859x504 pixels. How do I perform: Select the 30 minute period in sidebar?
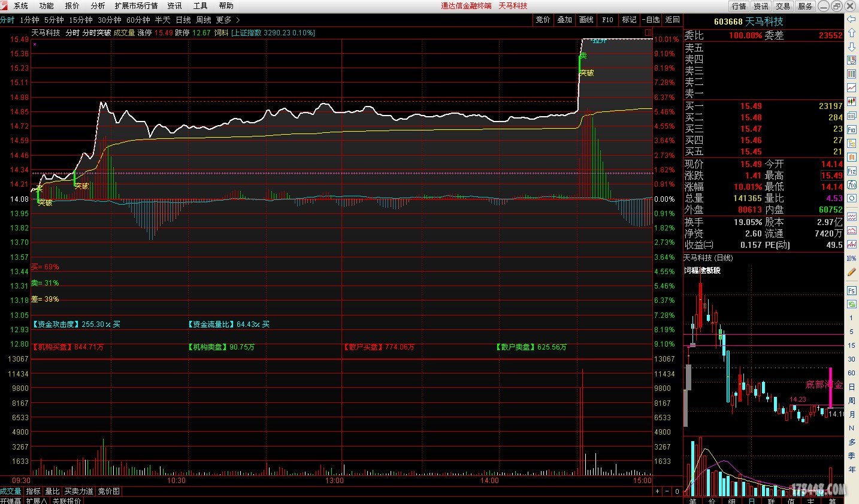[x=851, y=359]
